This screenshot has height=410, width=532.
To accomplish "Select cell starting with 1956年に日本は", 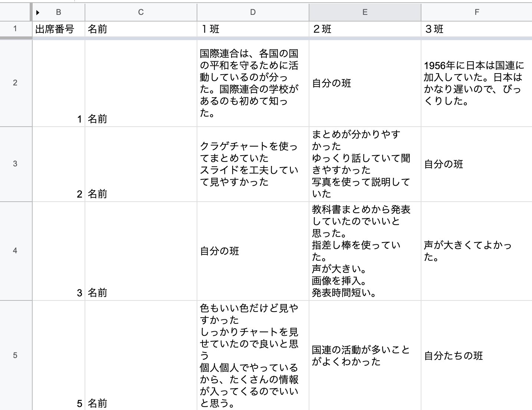I will tap(477, 83).
